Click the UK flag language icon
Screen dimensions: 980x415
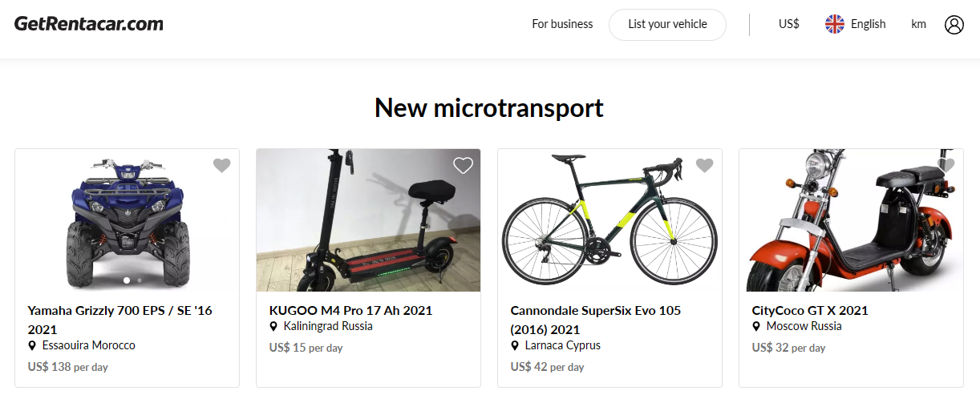tap(835, 24)
